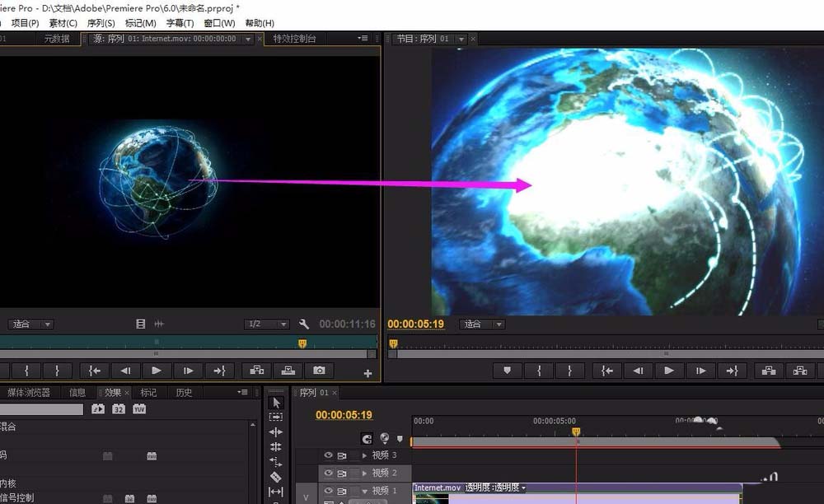This screenshot has width=824, height=504.
Task: Go to Out point in Program monitor
Action: click(x=732, y=371)
